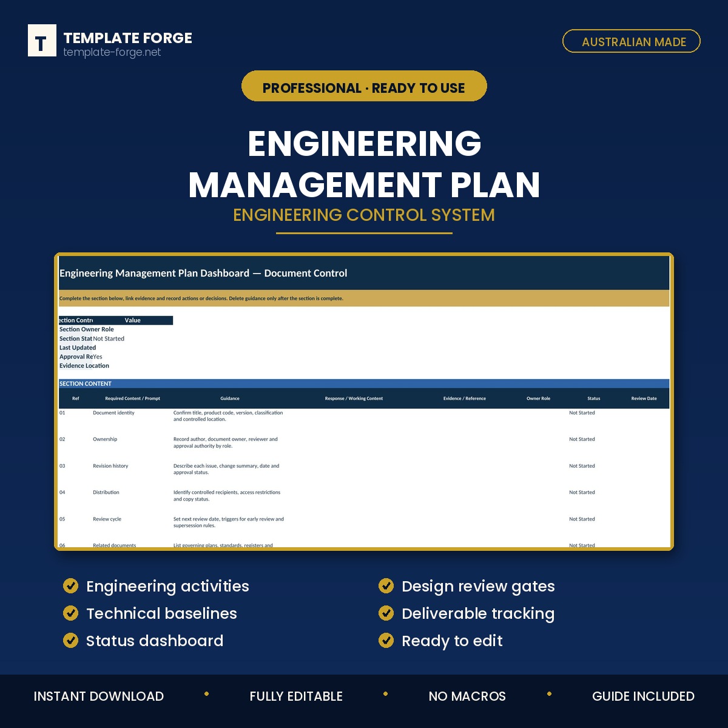The width and height of the screenshot is (728, 728).
Task: Click the Template Forge T logo icon
Action: point(42,41)
